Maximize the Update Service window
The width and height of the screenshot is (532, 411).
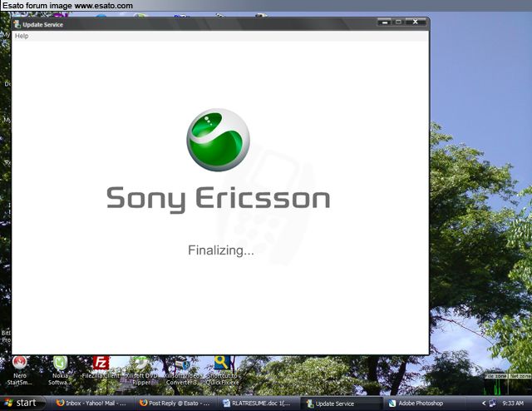398,22
